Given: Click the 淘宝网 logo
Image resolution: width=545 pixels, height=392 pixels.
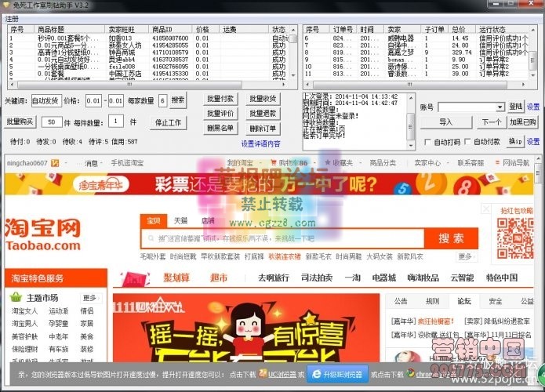Looking at the screenshot, I should (42, 234).
